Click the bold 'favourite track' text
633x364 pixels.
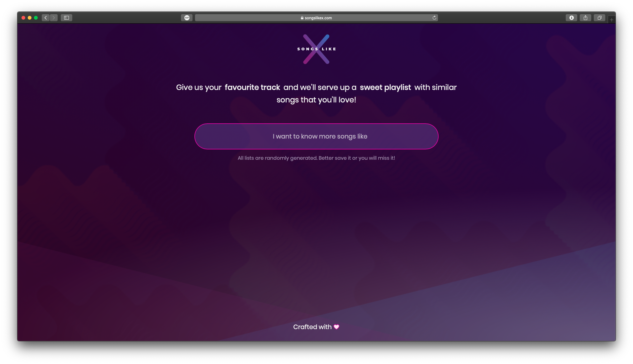click(x=252, y=87)
